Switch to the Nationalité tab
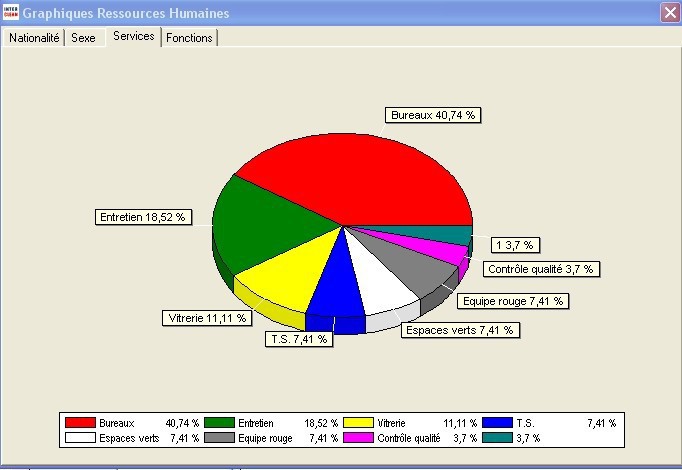The width and height of the screenshot is (682, 470). click(34, 38)
